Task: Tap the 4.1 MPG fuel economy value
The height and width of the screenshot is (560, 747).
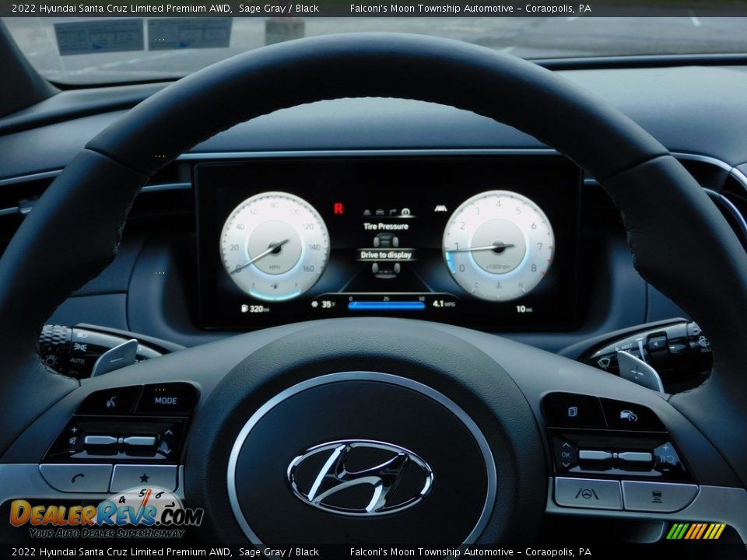Action: tap(444, 303)
